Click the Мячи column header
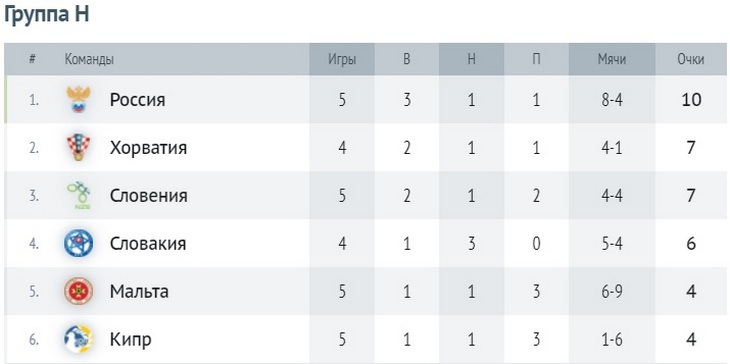Viewport: 730px width, 364px height. [612, 59]
